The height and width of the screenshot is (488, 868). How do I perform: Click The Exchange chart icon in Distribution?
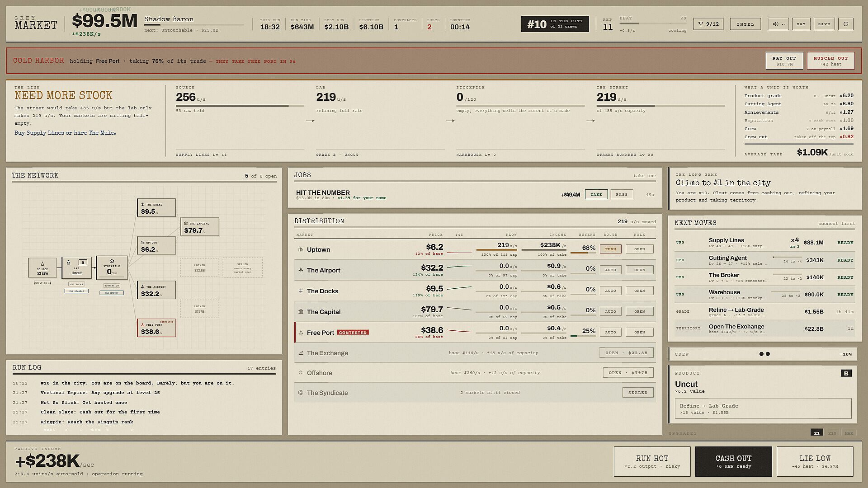[x=301, y=353]
